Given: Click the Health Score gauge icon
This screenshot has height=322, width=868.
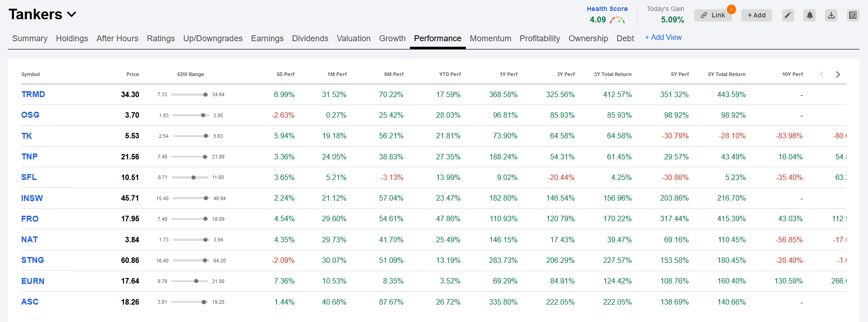Looking at the screenshot, I should coord(617,20).
